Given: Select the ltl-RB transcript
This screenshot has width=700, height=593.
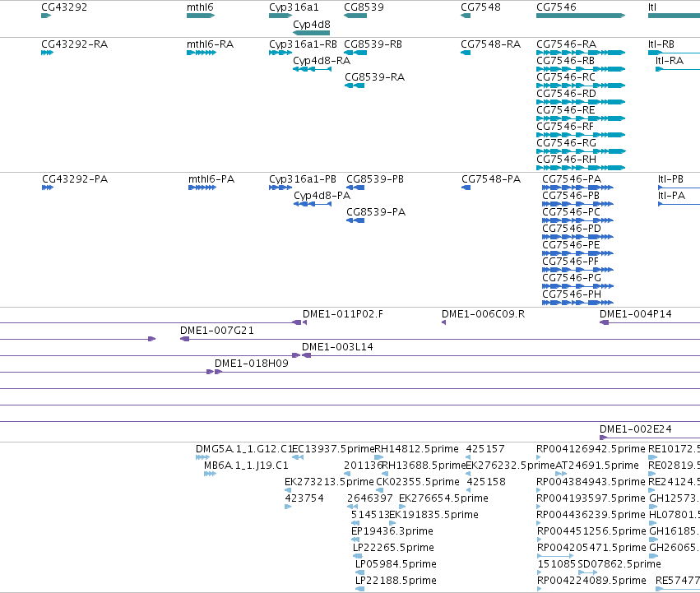Looking at the screenshot, I should [x=674, y=53].
